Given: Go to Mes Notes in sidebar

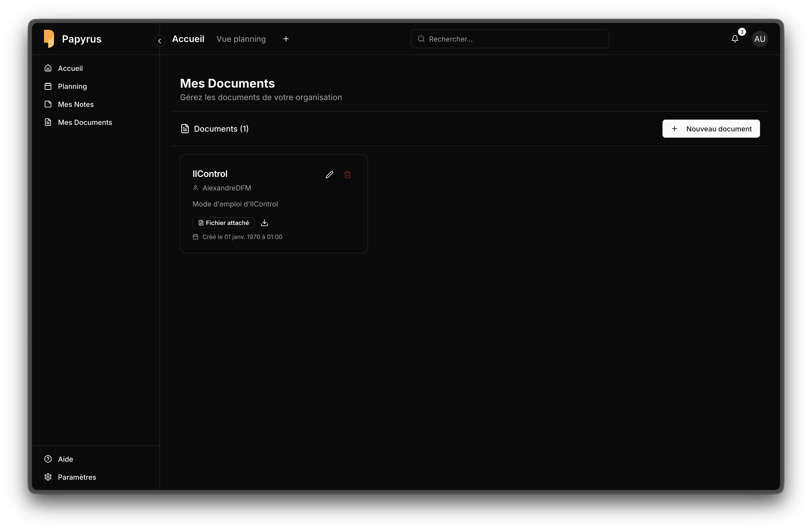Looking at the screenshot, I should point(76,105).
